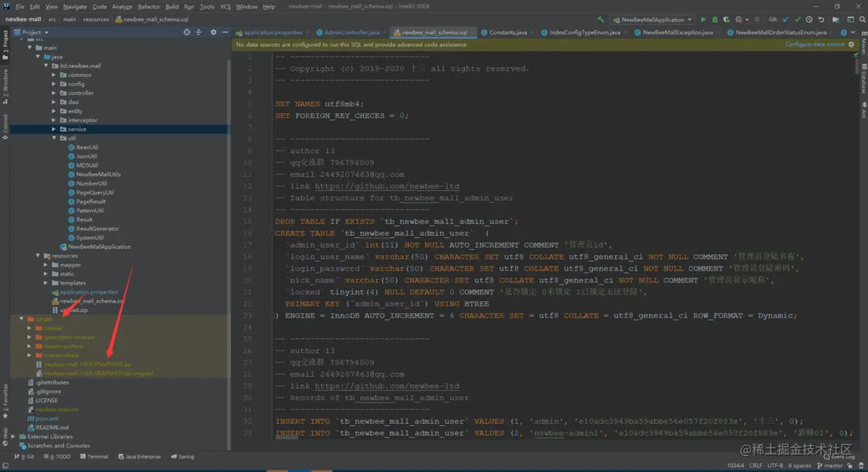Open the VCS menu
Image resolution: width=868 pixels, height=472 pixels.
[x=225, y=6]
